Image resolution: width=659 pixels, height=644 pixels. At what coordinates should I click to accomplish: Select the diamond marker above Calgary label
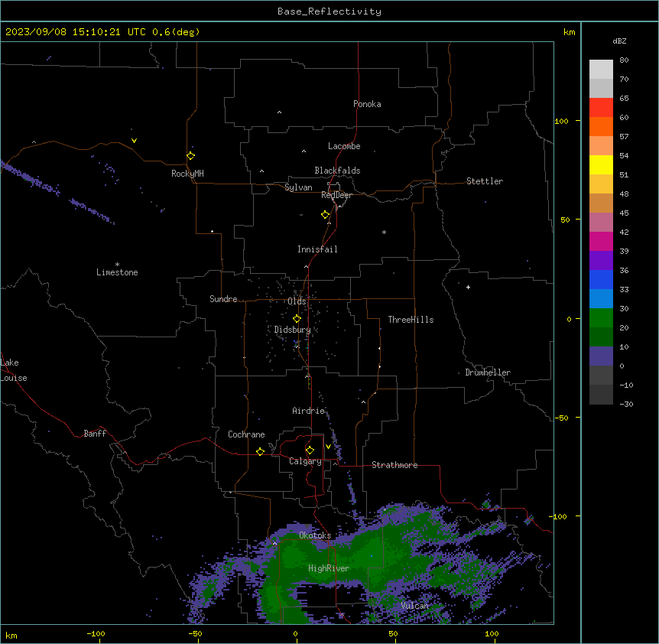(310, 450)
